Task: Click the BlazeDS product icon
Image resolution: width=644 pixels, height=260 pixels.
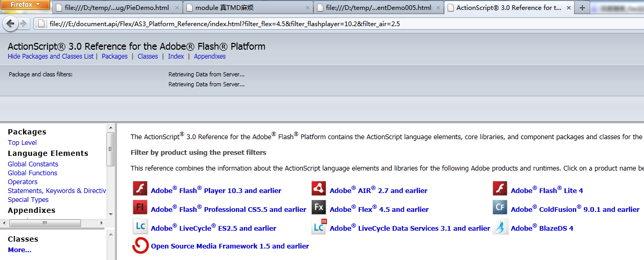Action: point(500,227)
